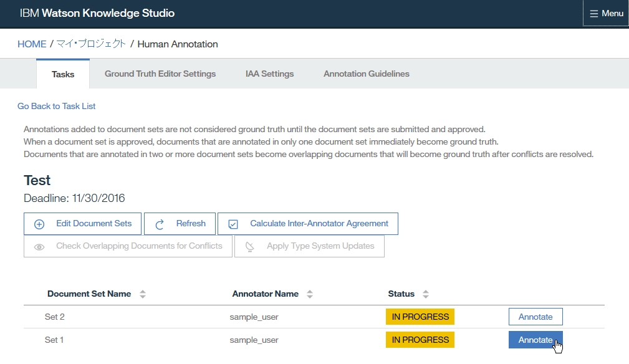Image resolution: width=629 pixels, height=364 pixels.
Task: Click Annotate button for Set 2
Action: tap(535, 317)
